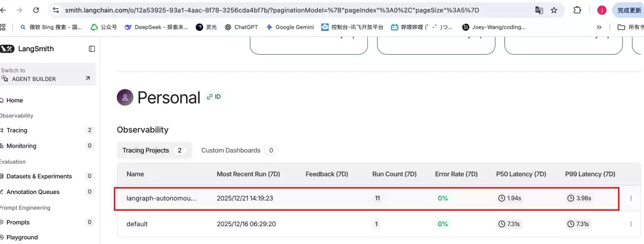
Task: Open more options for default row
Action: coord(631,224)
